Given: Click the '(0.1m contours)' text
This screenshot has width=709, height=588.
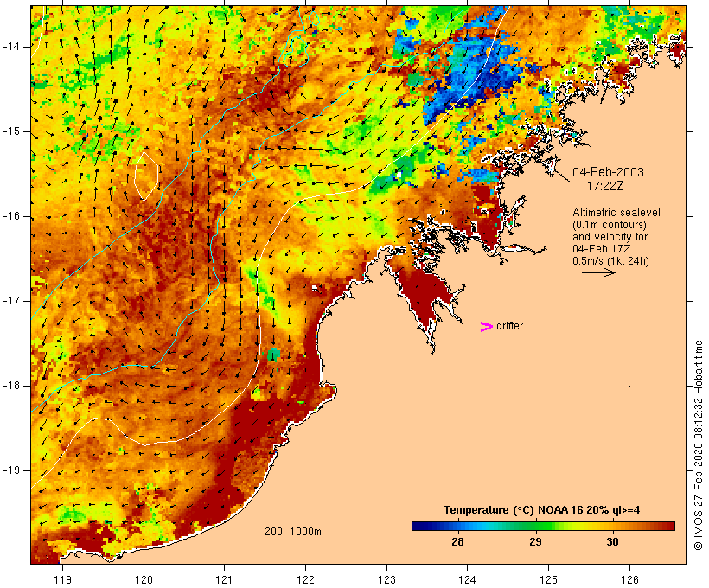Looking at the screenshot, I should [610, 225].
